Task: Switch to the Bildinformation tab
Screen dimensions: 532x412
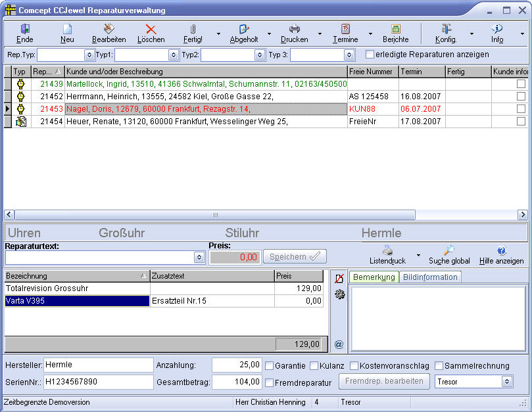Action: [430, 277]
